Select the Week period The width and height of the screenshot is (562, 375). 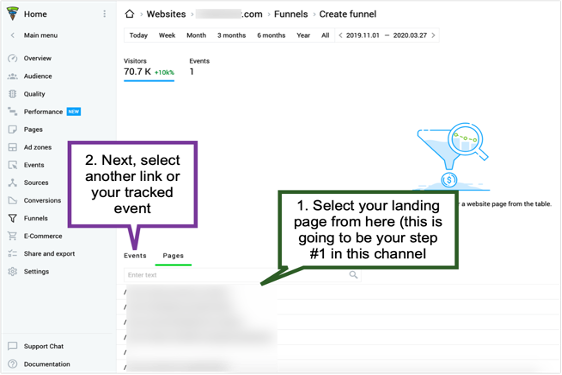(x=167, y=35)
